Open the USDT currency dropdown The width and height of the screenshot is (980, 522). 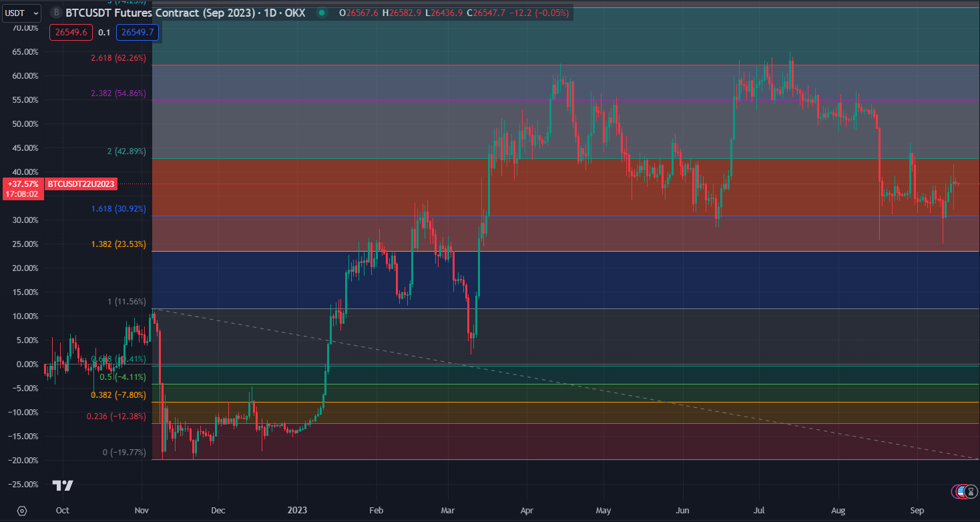[21, 12]
